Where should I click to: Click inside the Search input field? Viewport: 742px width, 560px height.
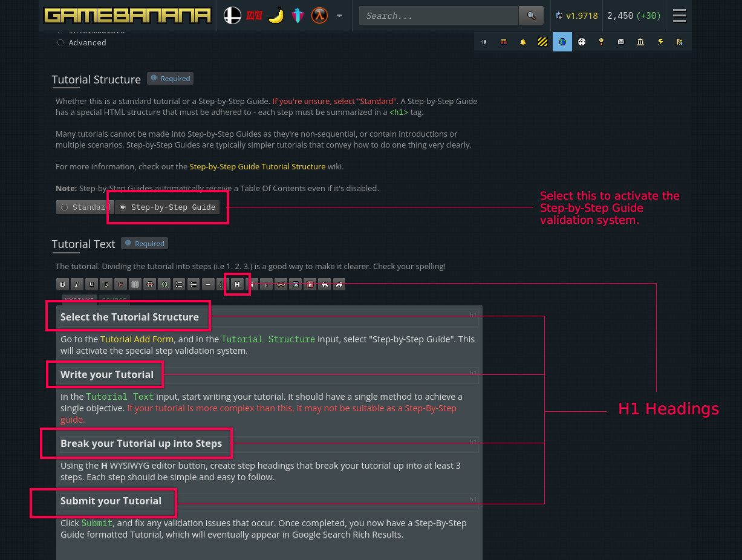438,15
